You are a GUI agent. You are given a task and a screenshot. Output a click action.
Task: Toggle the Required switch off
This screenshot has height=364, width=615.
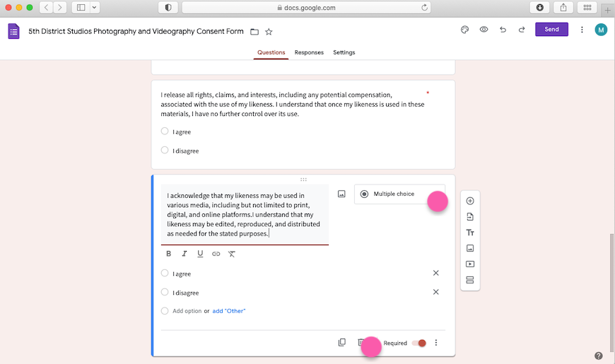420,343
